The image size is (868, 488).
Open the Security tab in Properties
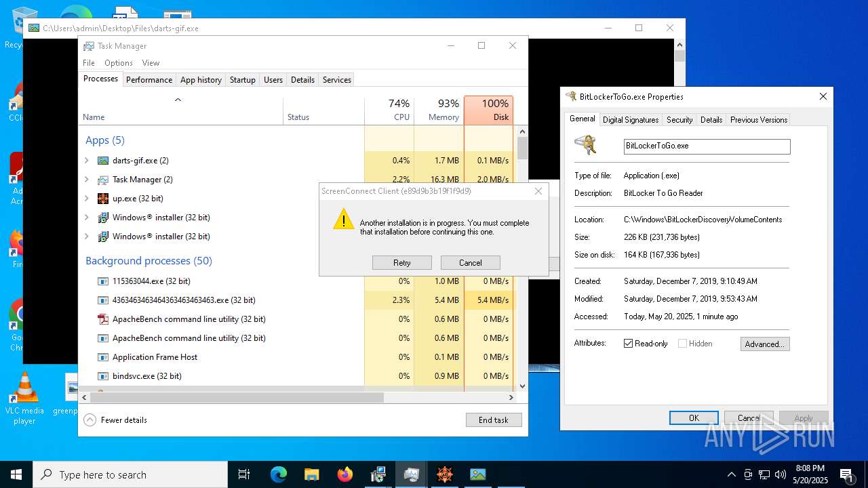pyautogui.click(x=679, y=119)
